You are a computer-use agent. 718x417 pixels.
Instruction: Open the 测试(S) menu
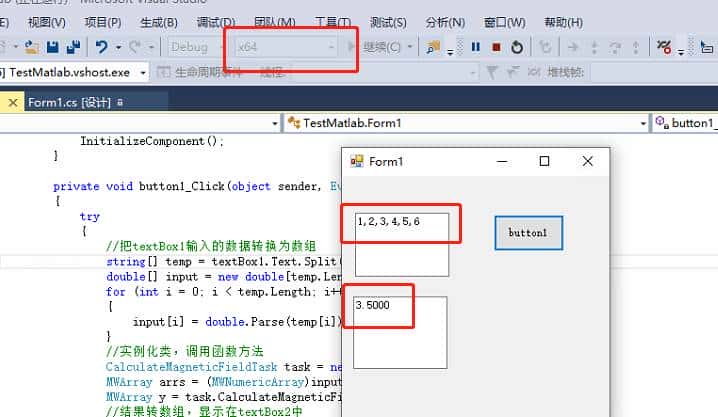pos(388,22)
